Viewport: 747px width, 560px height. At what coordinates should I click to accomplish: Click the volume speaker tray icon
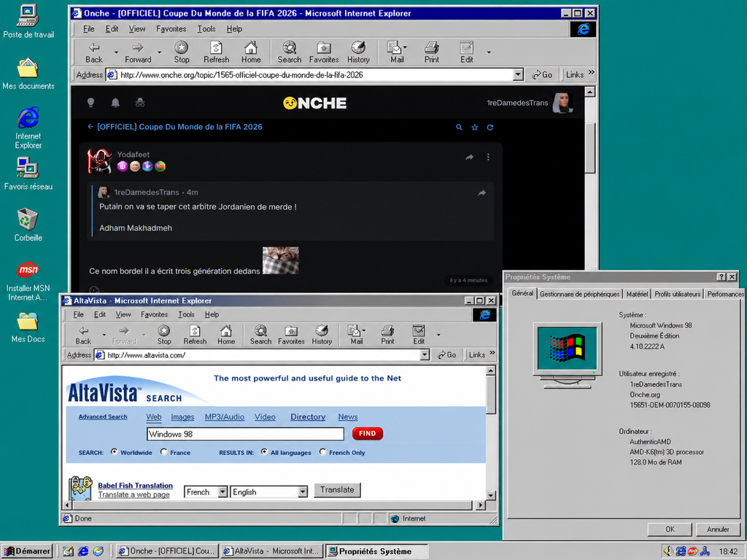[668, 551]
